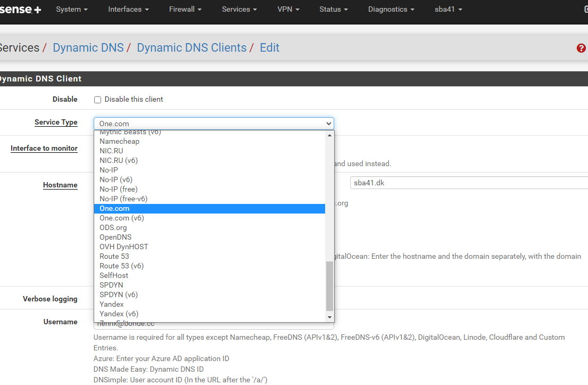Open the Services menu
This screenshot has height=385, width=588.
239,10
